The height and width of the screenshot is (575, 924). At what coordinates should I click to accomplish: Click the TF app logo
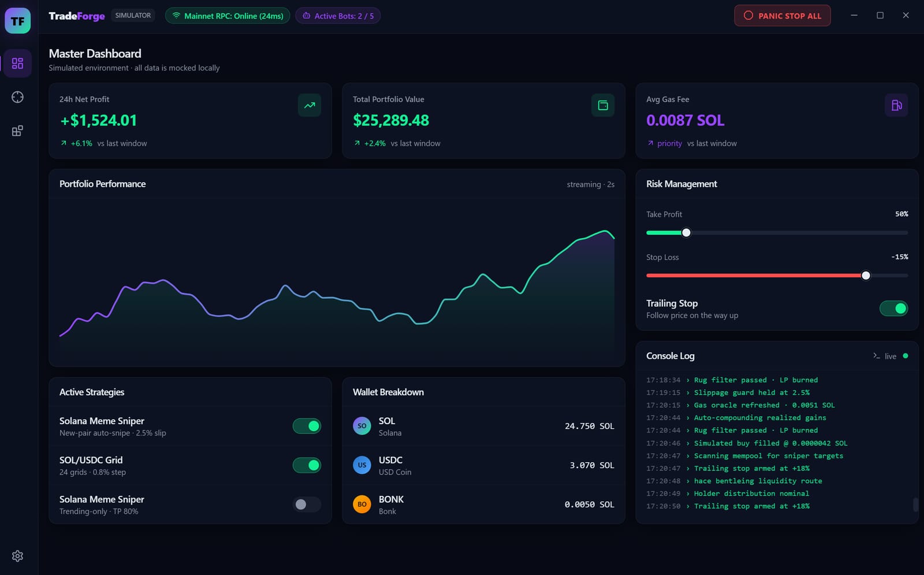[17, 21]
